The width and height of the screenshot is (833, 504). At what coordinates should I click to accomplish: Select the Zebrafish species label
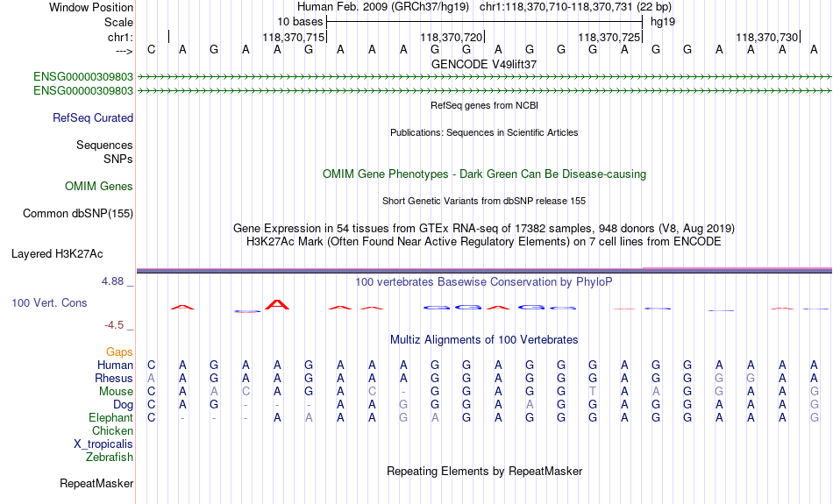(110, 457)
